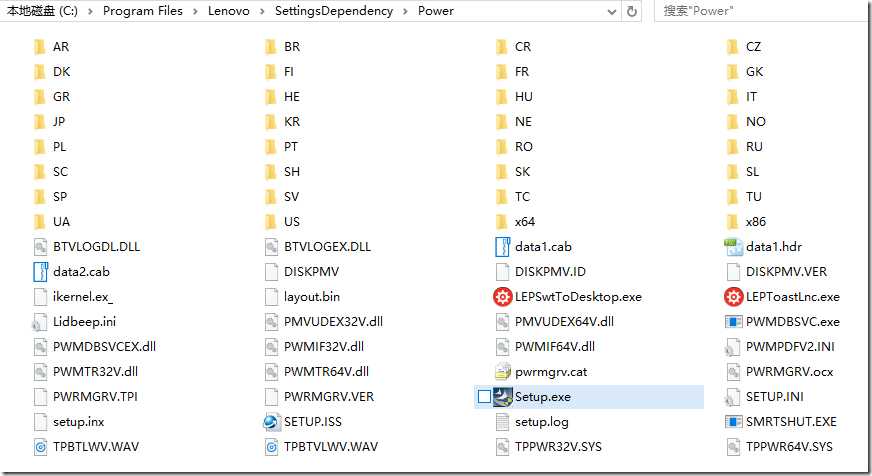Select the TPPWR64V.SYS driver icon
Screen dimensions: 872x476
pos(734,447)
